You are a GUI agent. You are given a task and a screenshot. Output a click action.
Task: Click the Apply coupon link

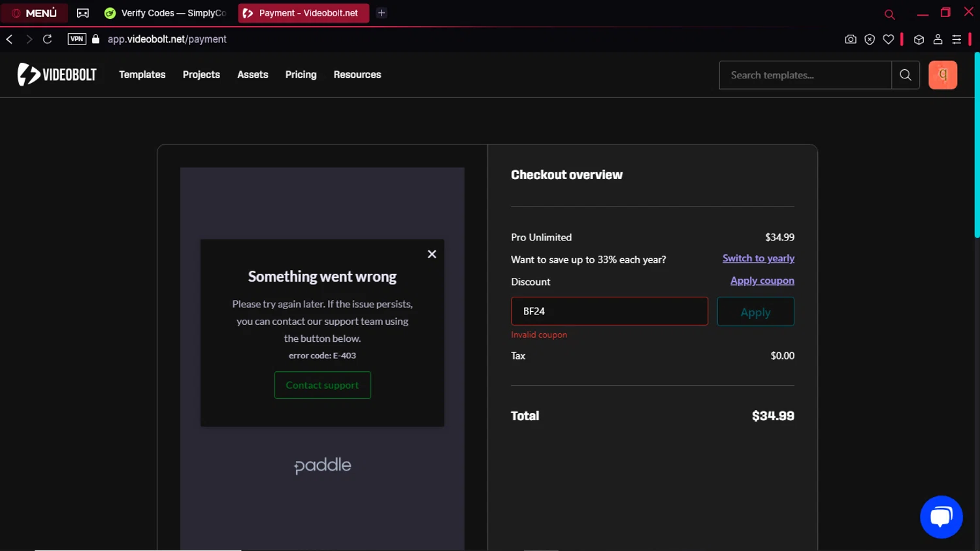coord(762,280)
